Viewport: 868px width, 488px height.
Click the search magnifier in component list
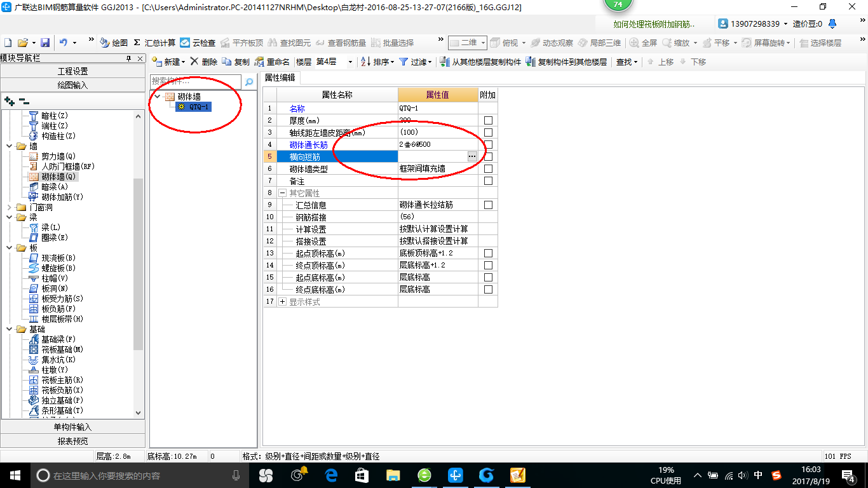pos(249,82)
